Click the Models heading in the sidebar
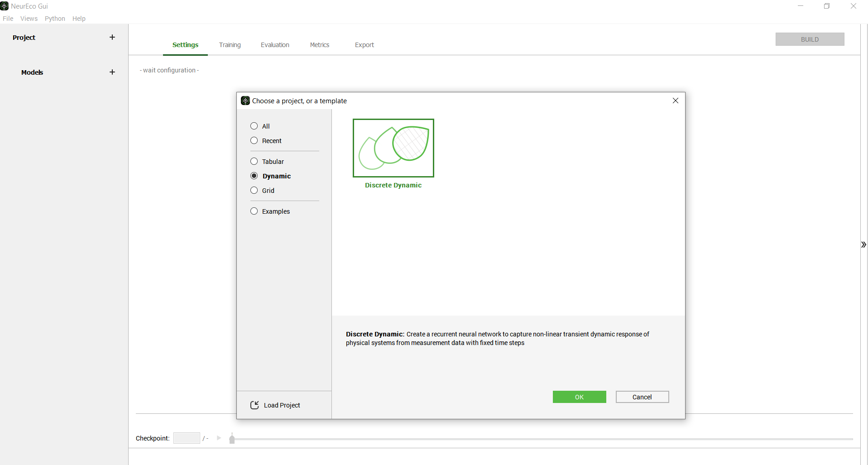The height and width of the screenshot is (465, 868). pos(32,72)
